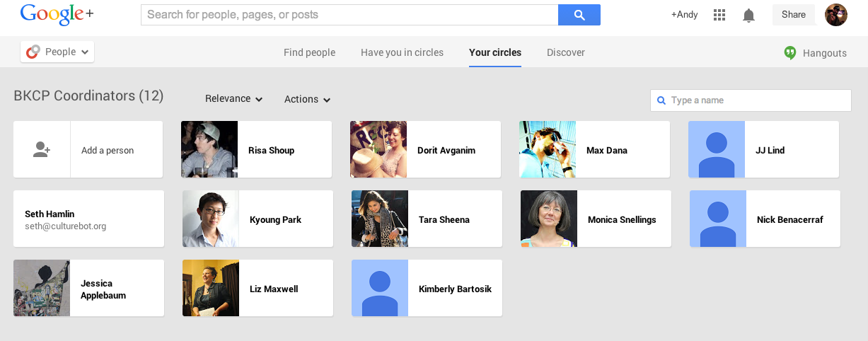Viewport: 868px width, 341px height.
Task: Expand the Actions dropdown menu
Action: tap(307, 100)
